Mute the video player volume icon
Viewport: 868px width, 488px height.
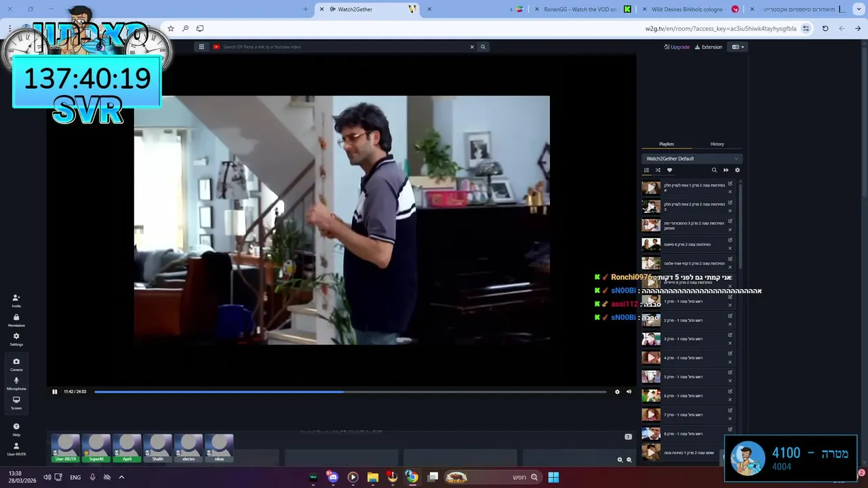tap(629, 392)
